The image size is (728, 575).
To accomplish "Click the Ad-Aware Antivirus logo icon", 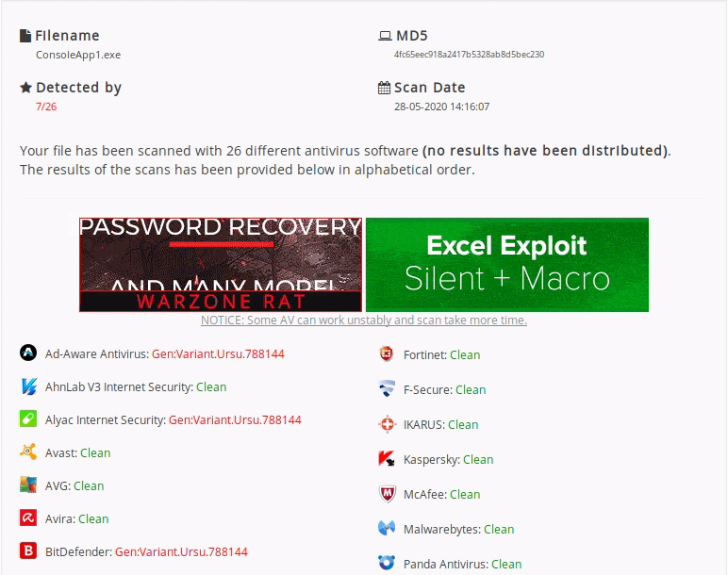I will 28,353.
